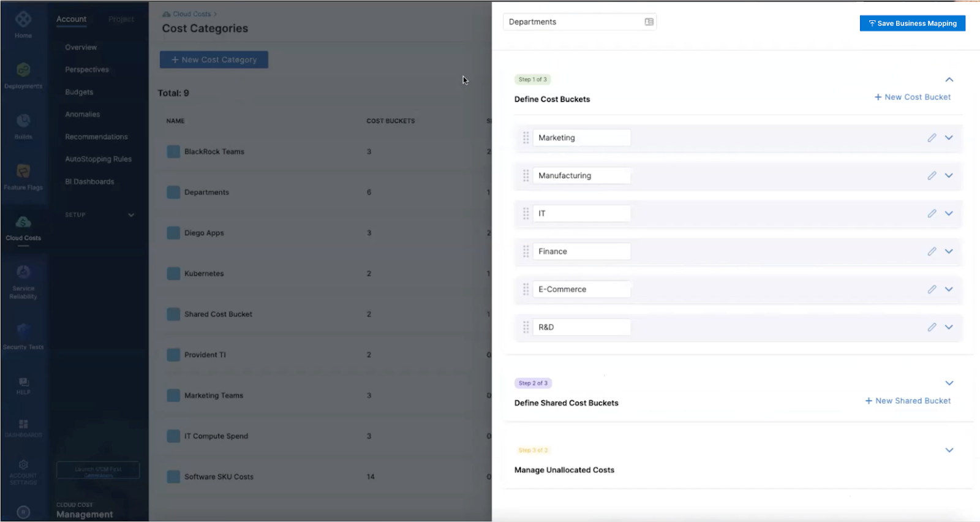Add a New Shared Bucket
This screenshot has width=980, height=522.
(908, 401)
